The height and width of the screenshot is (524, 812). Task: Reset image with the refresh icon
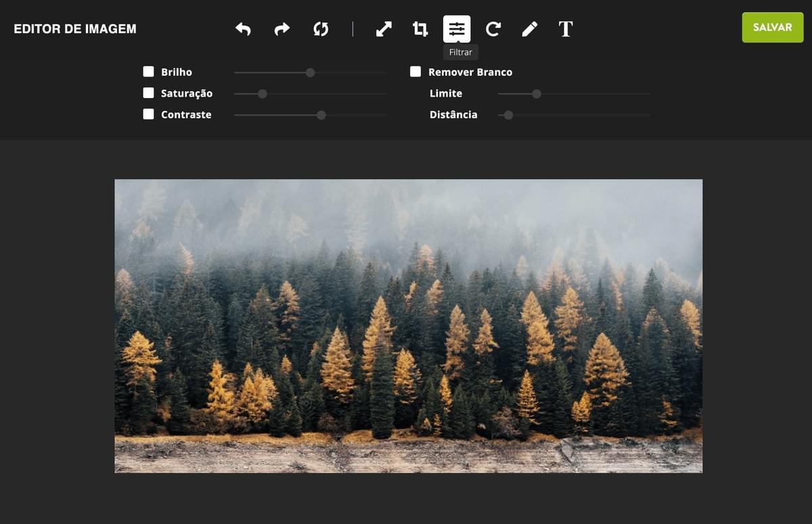321,29
